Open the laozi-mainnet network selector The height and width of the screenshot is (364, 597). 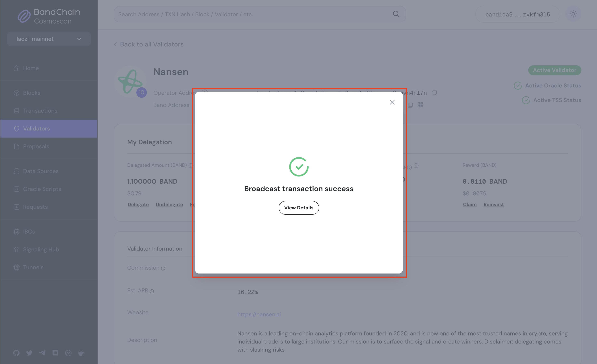[x=48, y=39]
